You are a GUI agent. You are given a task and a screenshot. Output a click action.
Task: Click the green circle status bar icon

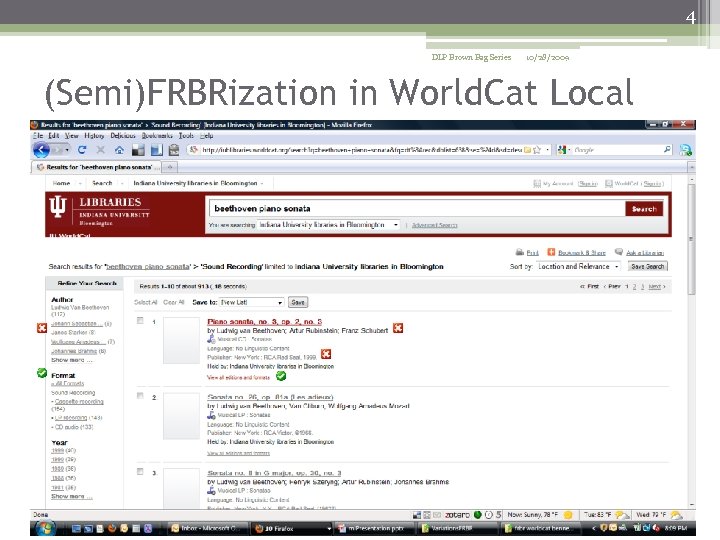tap(478, 515)
